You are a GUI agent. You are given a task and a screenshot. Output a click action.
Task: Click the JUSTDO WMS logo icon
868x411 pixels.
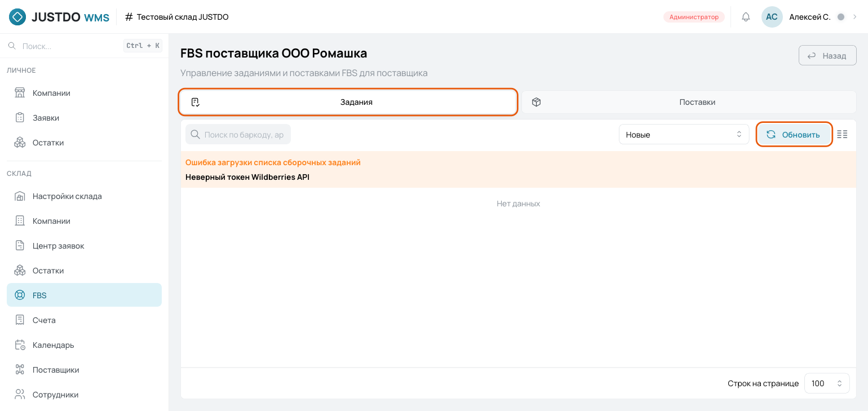click(17, 17)
